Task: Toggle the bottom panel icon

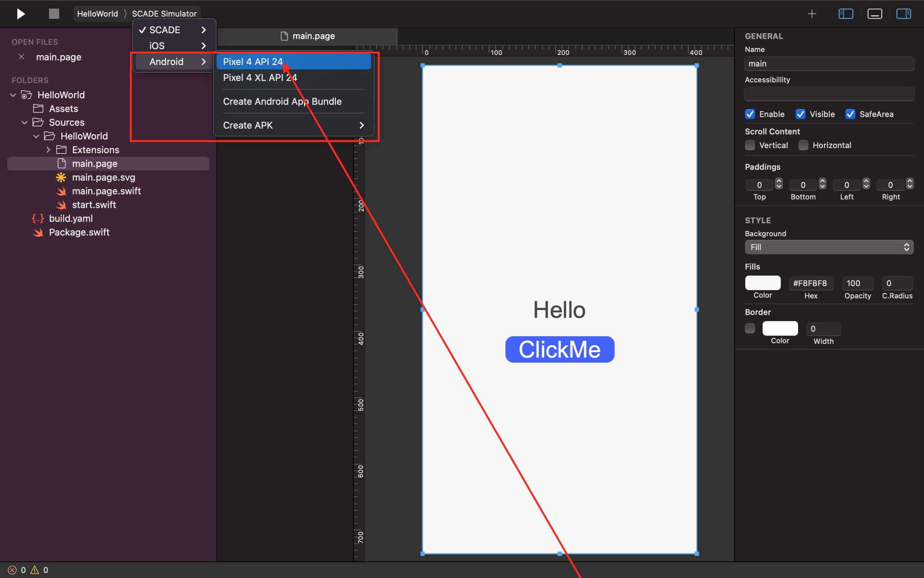Action: tap(874, 14)
